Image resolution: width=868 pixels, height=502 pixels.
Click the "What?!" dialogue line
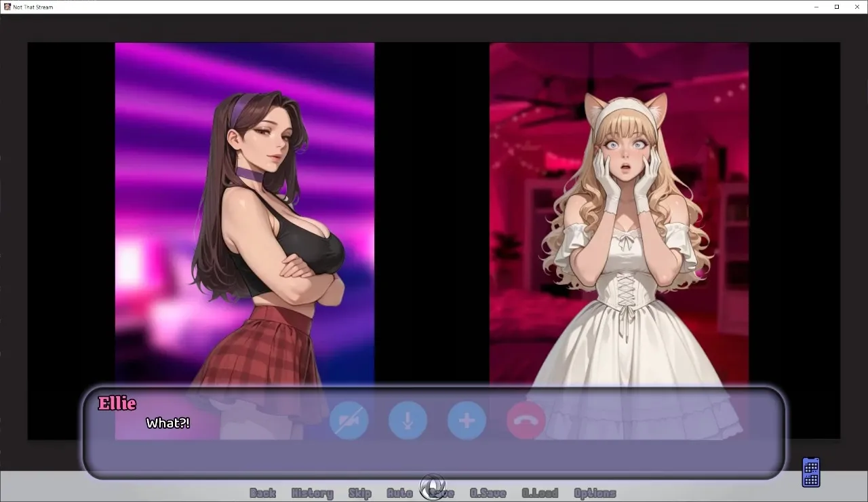pos(168,423)
